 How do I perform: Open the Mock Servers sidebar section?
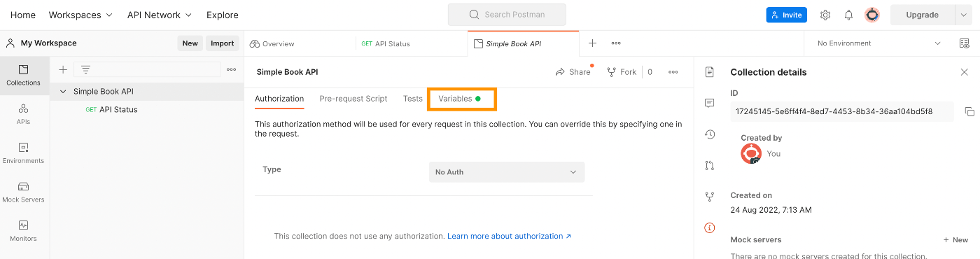tap(24, 192)
